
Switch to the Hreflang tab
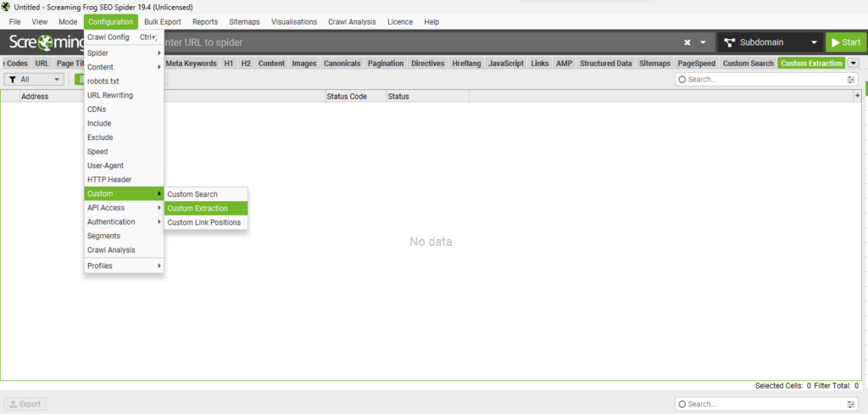click(466, 64)
